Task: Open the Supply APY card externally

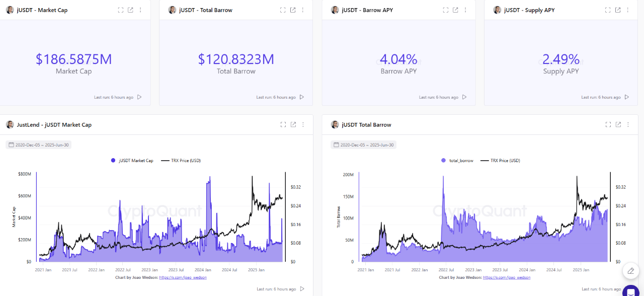Action: pos(618,9)
